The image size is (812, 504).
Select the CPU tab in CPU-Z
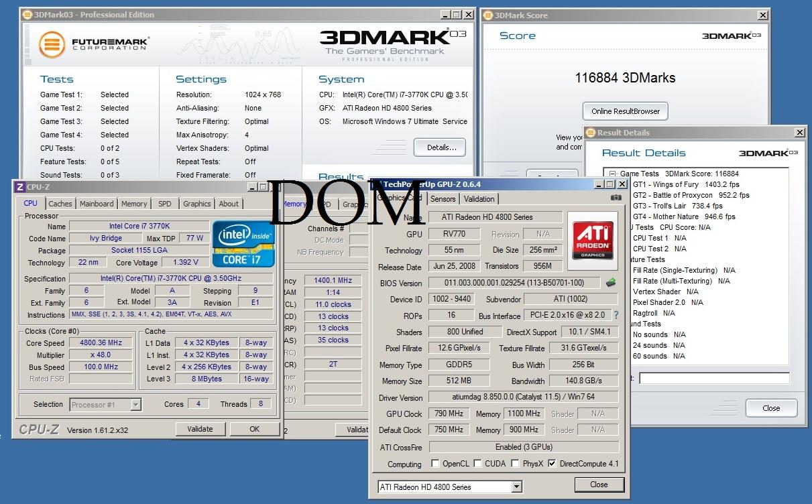point(31,203)
